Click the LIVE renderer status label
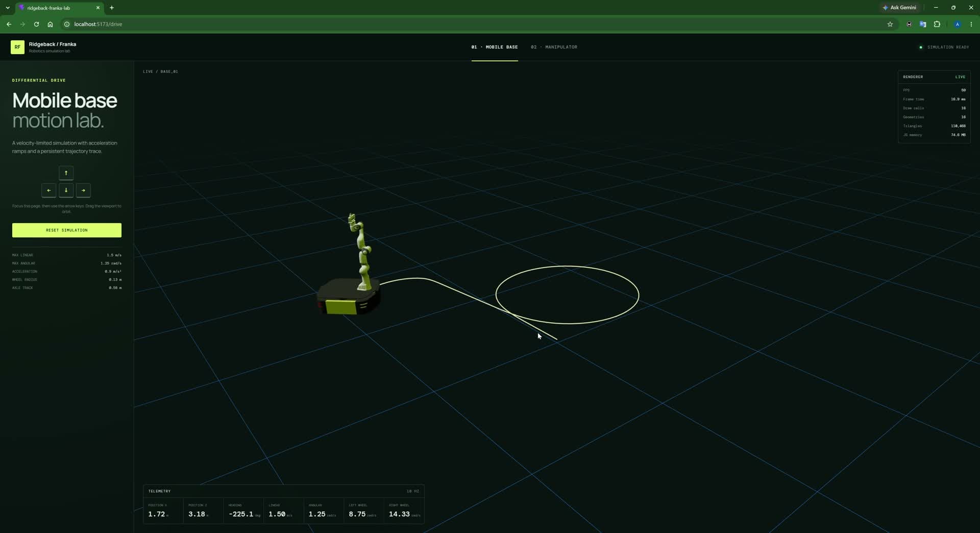This screenshot has height=533, width=980. pos(960,77)
